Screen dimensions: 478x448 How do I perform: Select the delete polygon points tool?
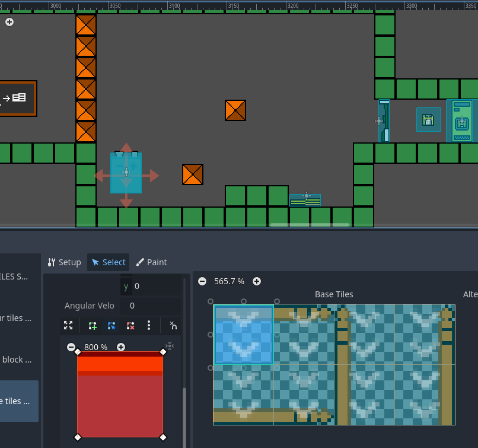(130, 326)
